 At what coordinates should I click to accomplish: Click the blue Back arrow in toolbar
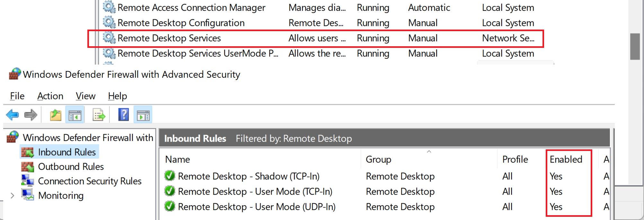(x=13, y=115)
